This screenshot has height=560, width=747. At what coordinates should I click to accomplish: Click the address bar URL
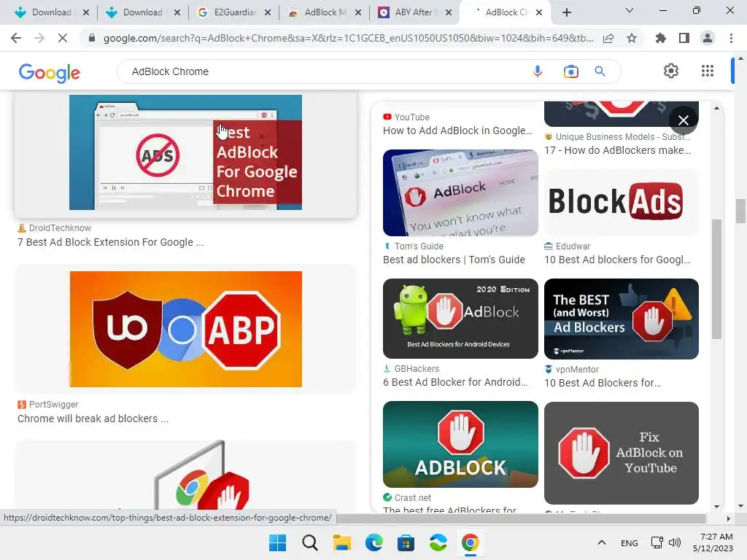348,38
